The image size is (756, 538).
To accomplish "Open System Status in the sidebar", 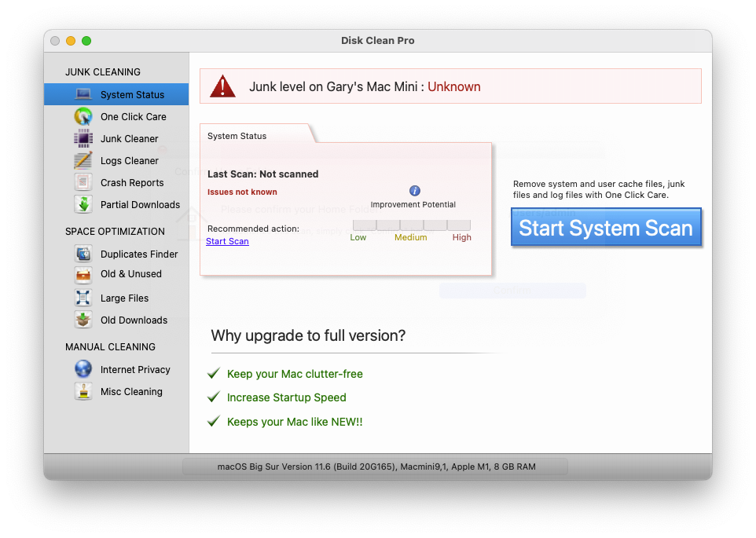I will point(116,94).
